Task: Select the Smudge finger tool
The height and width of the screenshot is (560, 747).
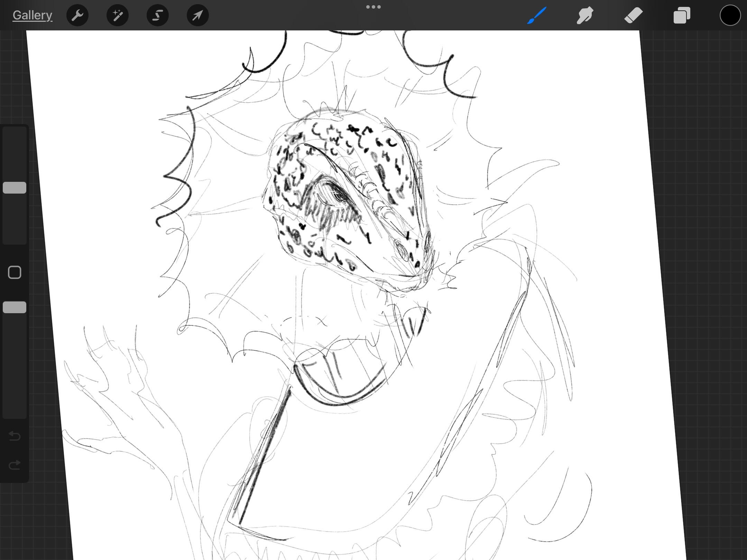Action: tap(585, 15)
